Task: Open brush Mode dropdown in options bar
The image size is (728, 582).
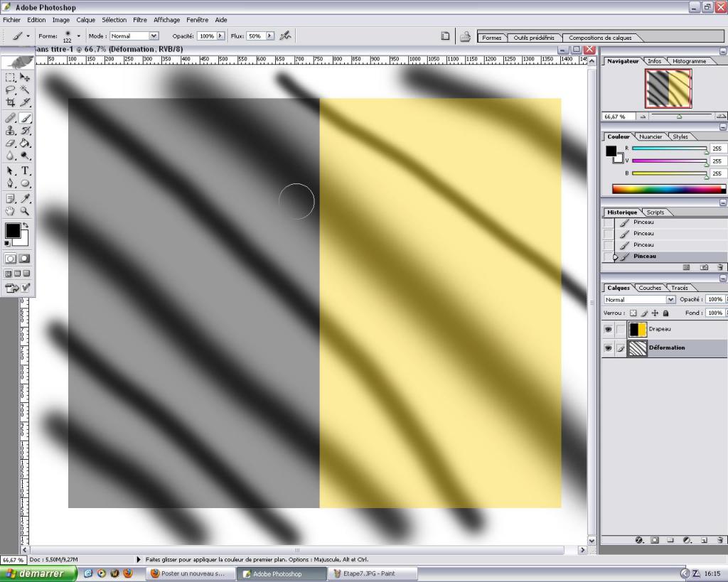Action: (134, 36)
